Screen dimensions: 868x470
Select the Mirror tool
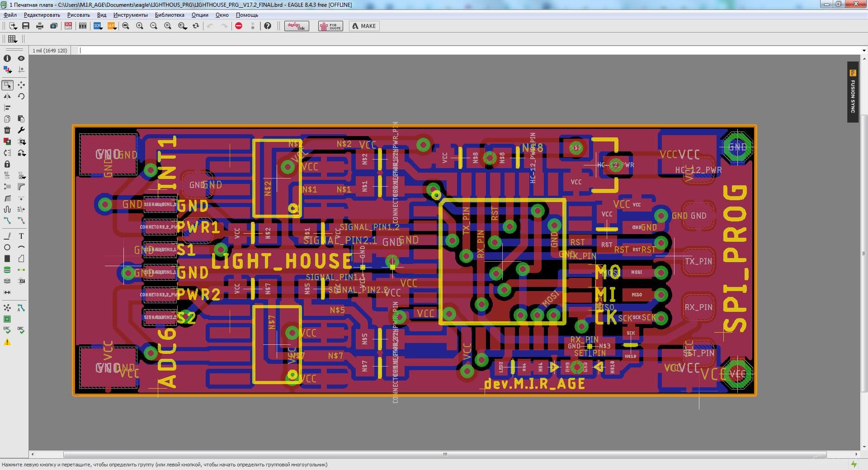point(7,96)
